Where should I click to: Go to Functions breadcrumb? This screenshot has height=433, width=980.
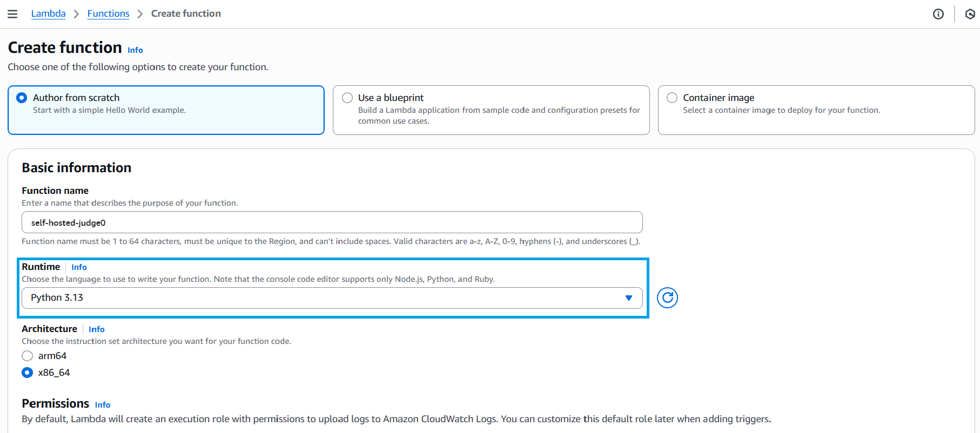point(108,13)
